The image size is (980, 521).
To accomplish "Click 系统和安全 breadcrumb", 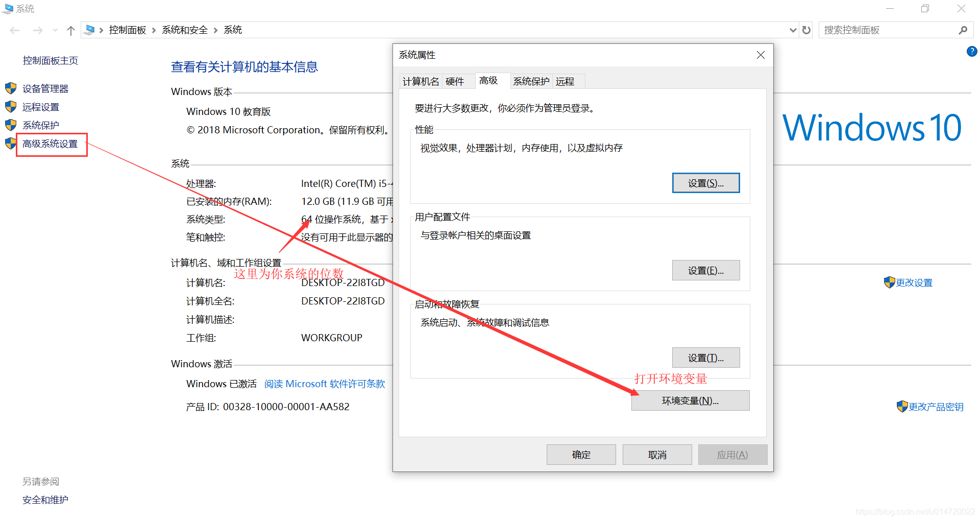I will pos(185,30).
